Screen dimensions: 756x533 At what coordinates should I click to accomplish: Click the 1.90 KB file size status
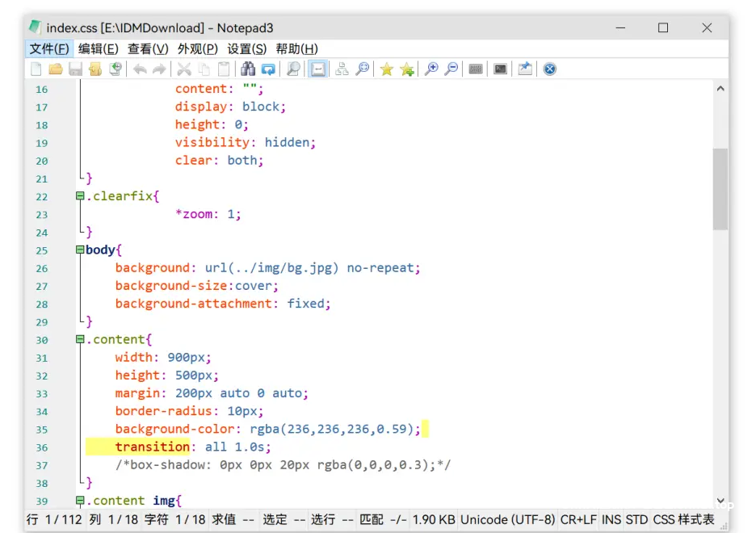coord(434,519)
